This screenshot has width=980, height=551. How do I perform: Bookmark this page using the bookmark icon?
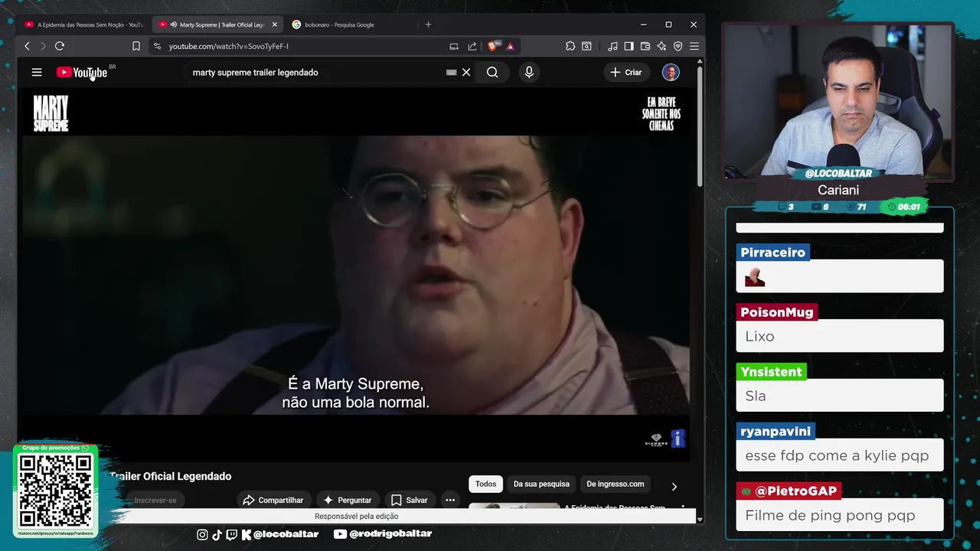[136, 46]
